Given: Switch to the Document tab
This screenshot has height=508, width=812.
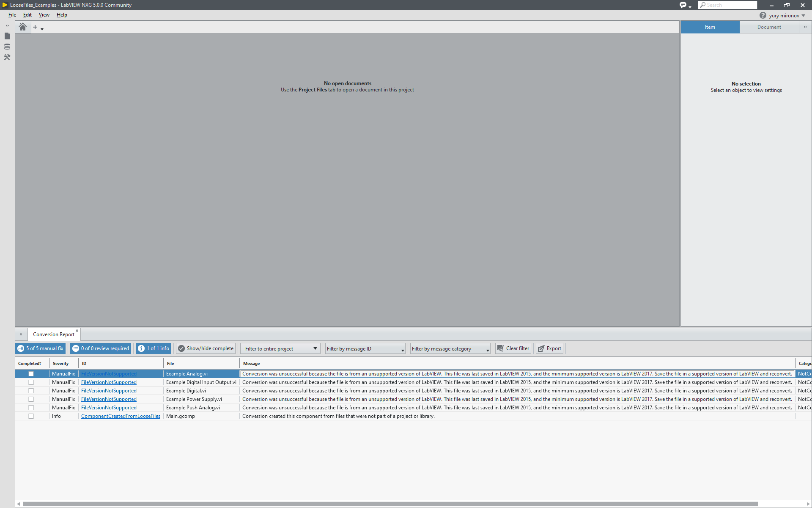Looking at the screenshot, I should [770, 27].
